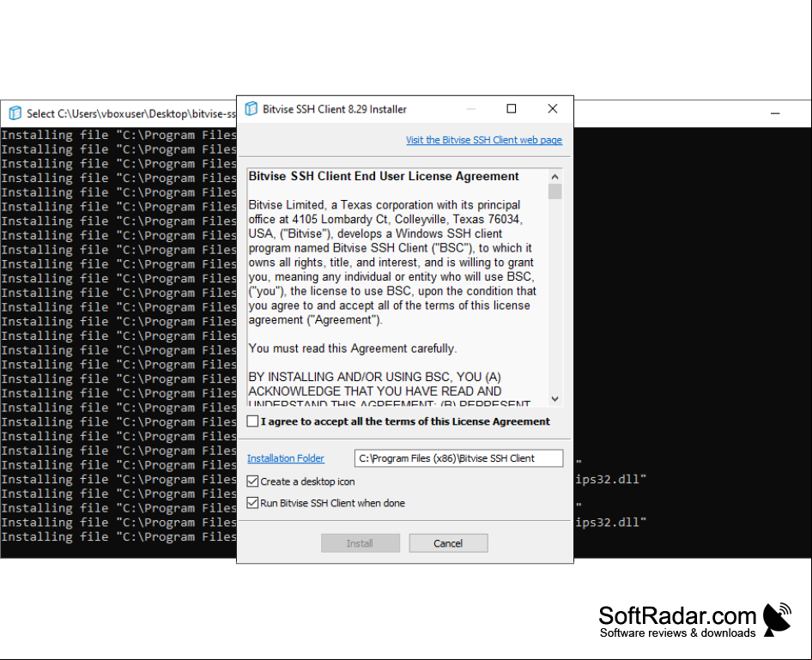Image resolution: width=812 pixels, height=660 pixels.
Task: Minimize the console window
Action: [x=775, y=113]
